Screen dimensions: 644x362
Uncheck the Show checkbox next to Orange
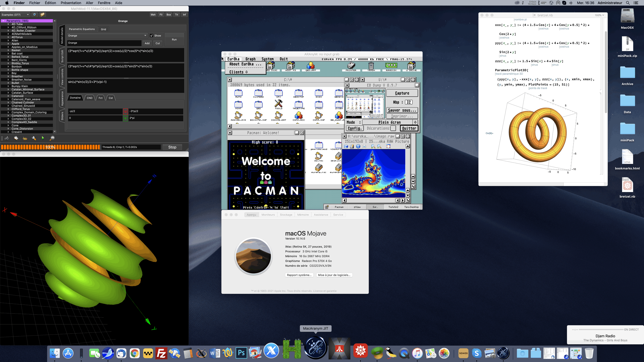pyautogui.click(x=151, y=35)
